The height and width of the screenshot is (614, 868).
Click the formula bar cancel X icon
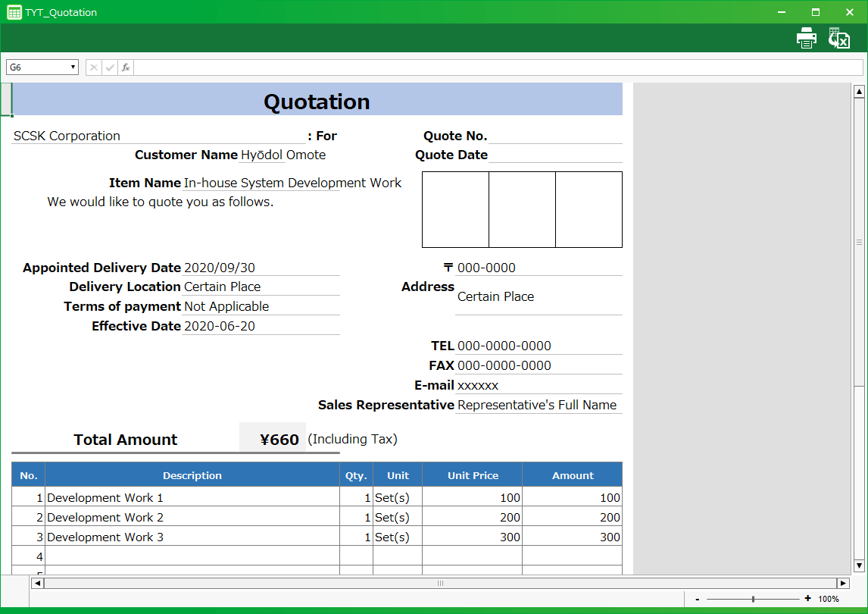[94, 67]
